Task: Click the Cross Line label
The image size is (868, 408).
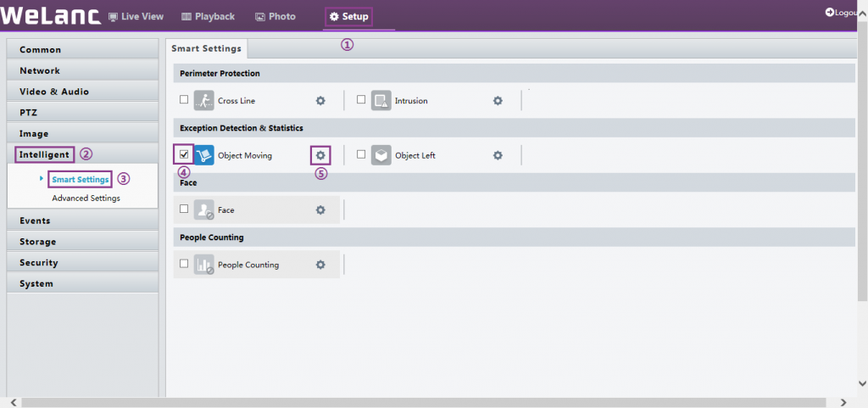Action: [x=236, y=101]
